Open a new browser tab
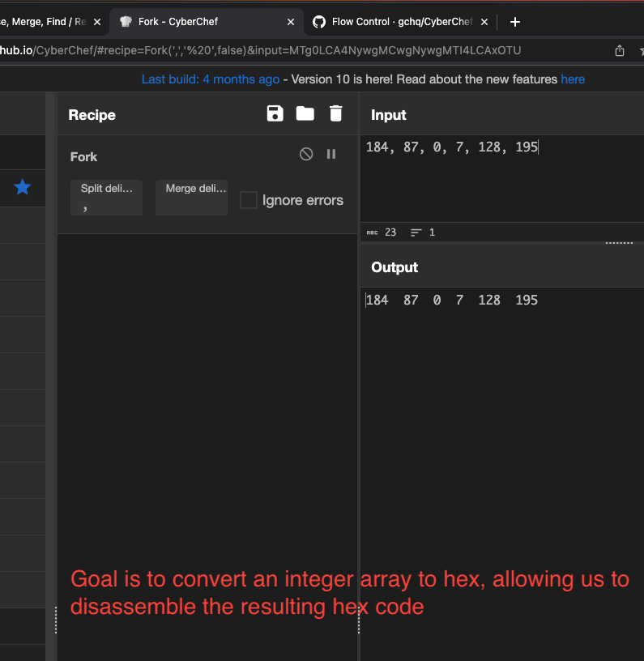This screenshot has width=644, height=661. pos(515,22)
